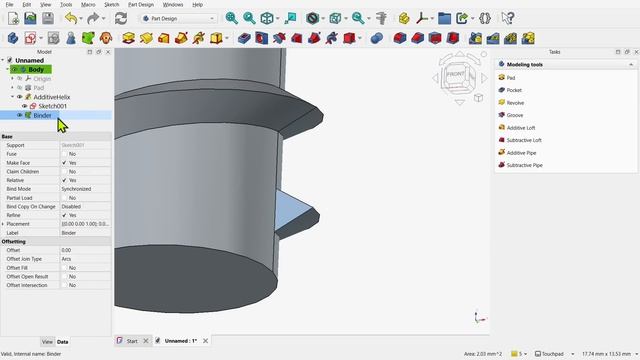The width and height of the screenshot is (640, 360).
Task: Toggle visibility eye of AdditiveHelix
Action: coord(20,97)
